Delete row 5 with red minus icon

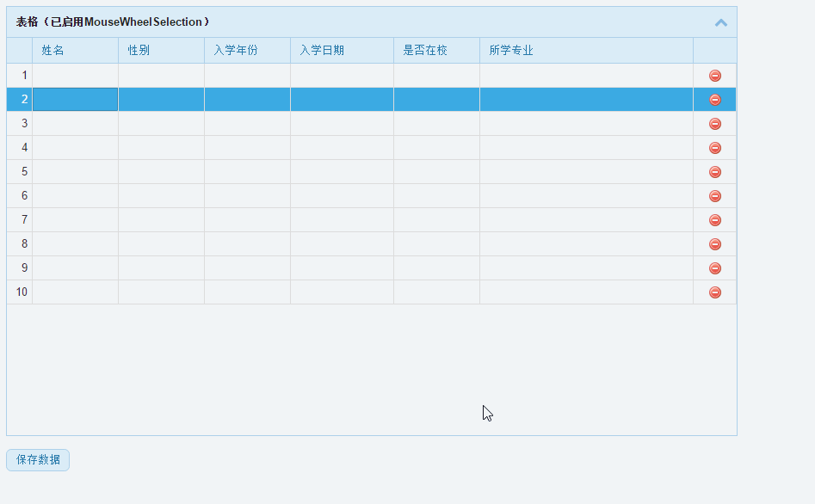tap(714, 172)
